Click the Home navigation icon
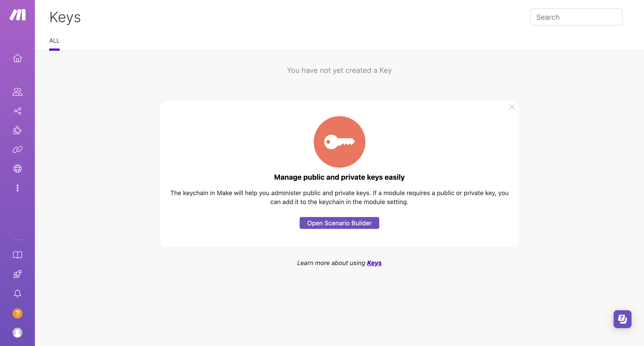 17,57
